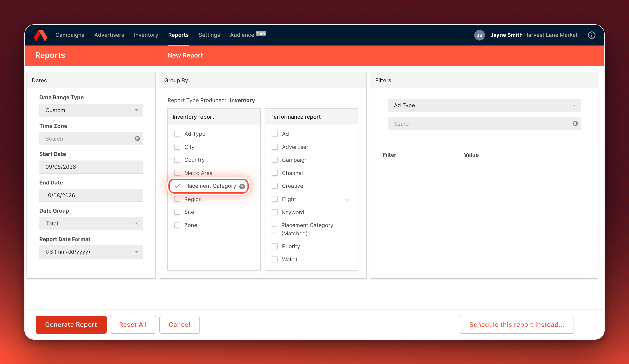Open the Report Date Format dropdown
629x364 pixels.
[91, 252]
